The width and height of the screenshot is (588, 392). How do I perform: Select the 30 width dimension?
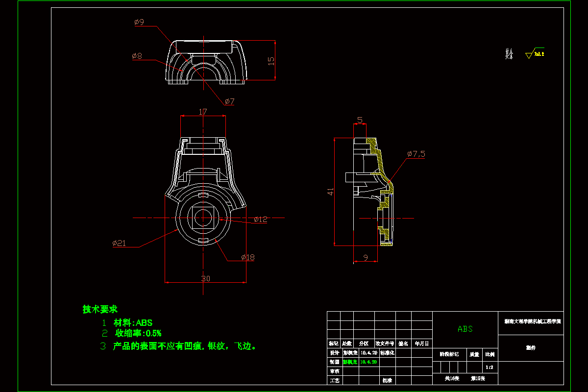pyautogui.click(x=206, y=279)
